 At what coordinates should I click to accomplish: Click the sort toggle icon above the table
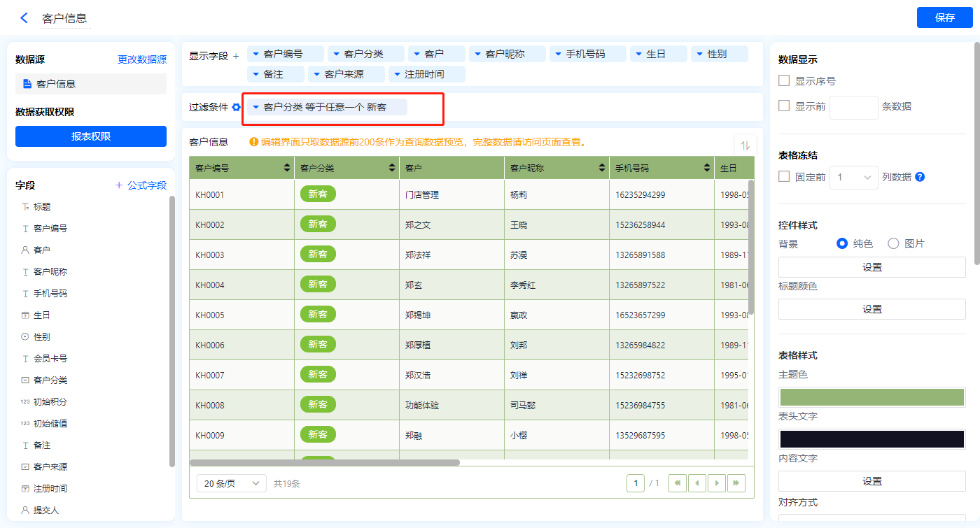point(745,145)
